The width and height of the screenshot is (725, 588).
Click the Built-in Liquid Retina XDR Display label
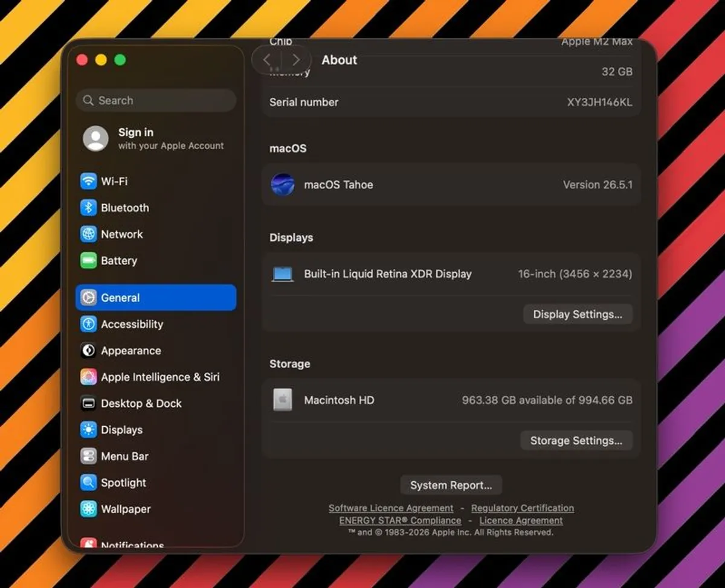(x=388, y=274)
